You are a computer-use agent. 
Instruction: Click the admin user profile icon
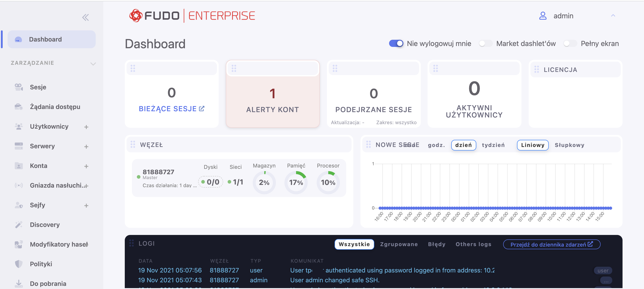[543, 16]
